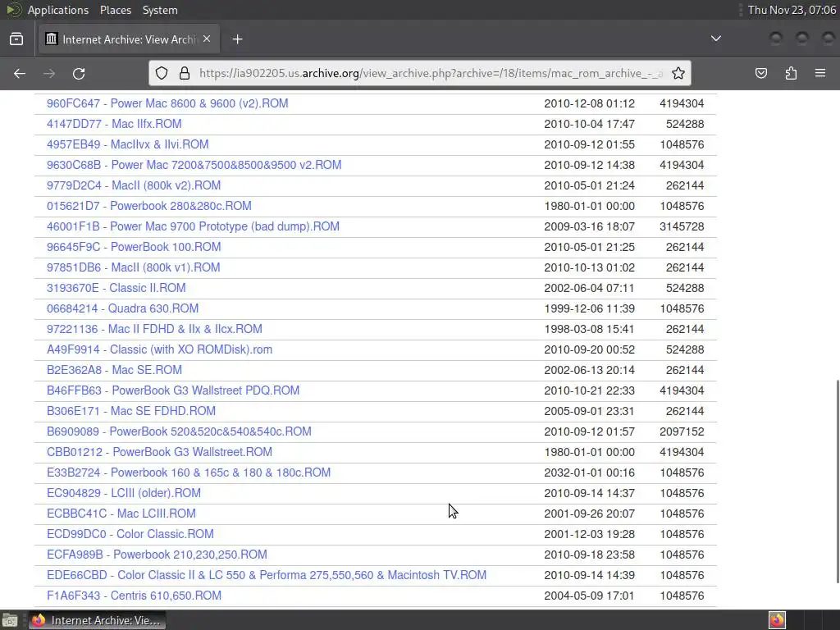Viewport: 840px width, 630px height.
Task: Open B2E362A8 Mac SE.ROM link
Action: pos(114,370)
